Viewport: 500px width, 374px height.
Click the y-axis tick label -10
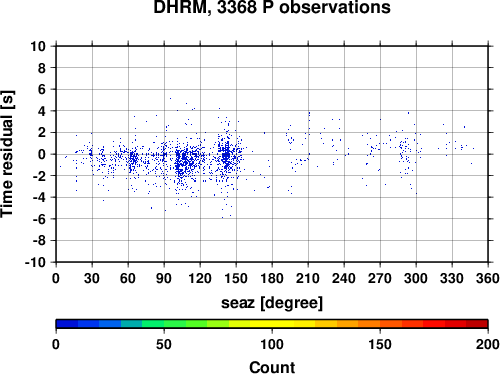(x=35, y=263)
